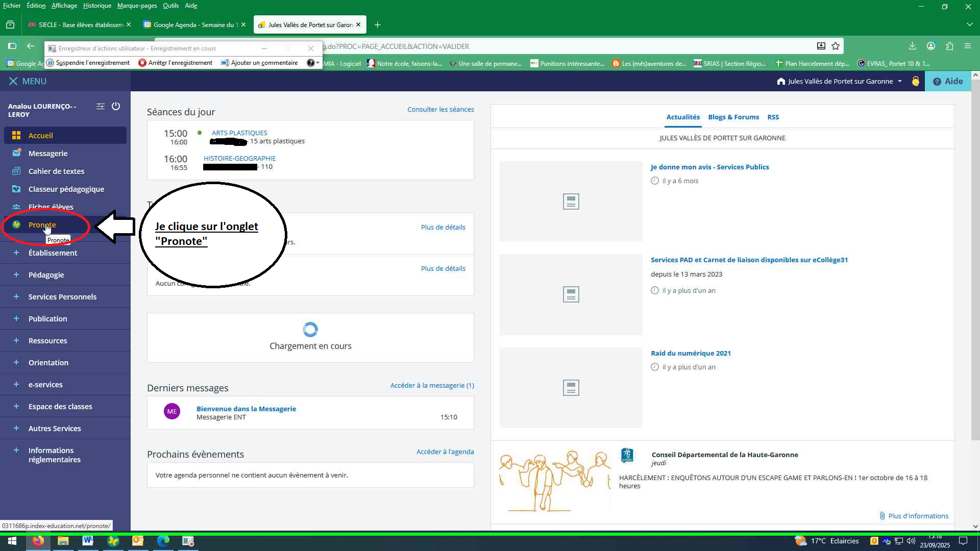Open Firefox downloads arrow icon
Image resolution: width=980 pixels, height=551 pixels.
912,46
